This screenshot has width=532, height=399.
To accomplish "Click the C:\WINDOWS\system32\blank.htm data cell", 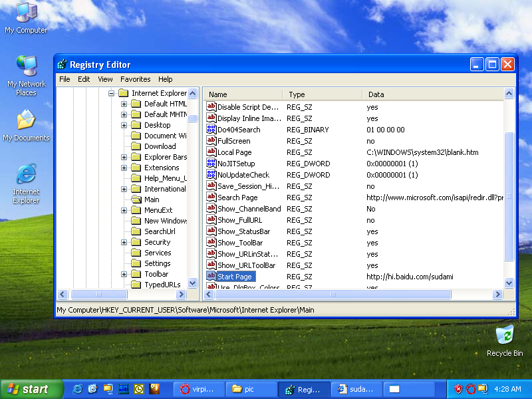I will click(422, 152).
